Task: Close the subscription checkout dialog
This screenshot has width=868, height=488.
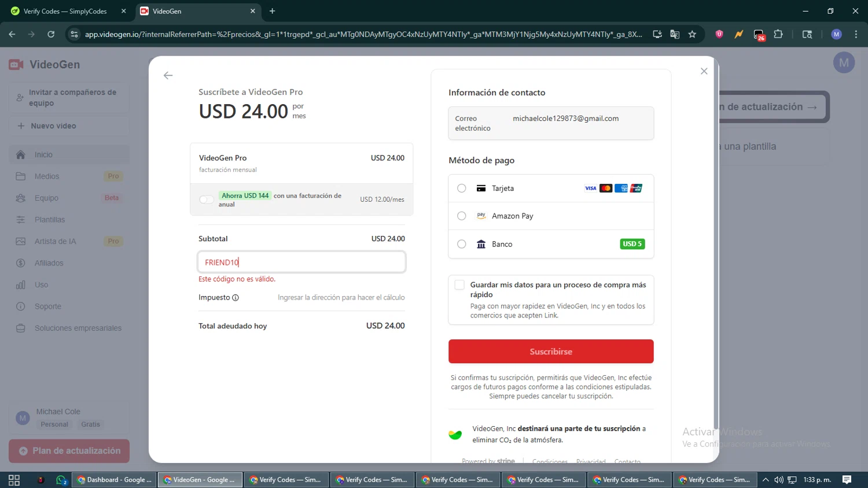Action: [x=704, y=71]
